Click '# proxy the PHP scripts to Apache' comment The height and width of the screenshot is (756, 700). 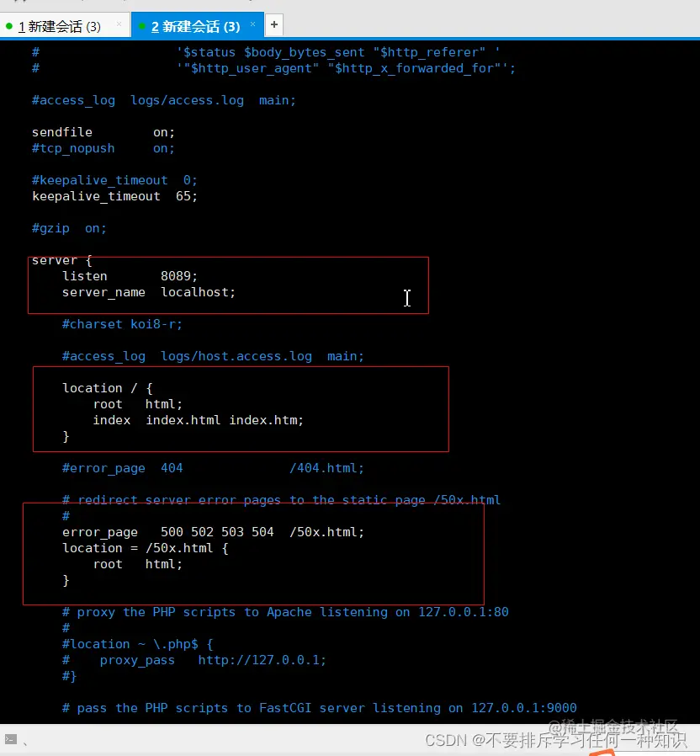pos(285,612)
